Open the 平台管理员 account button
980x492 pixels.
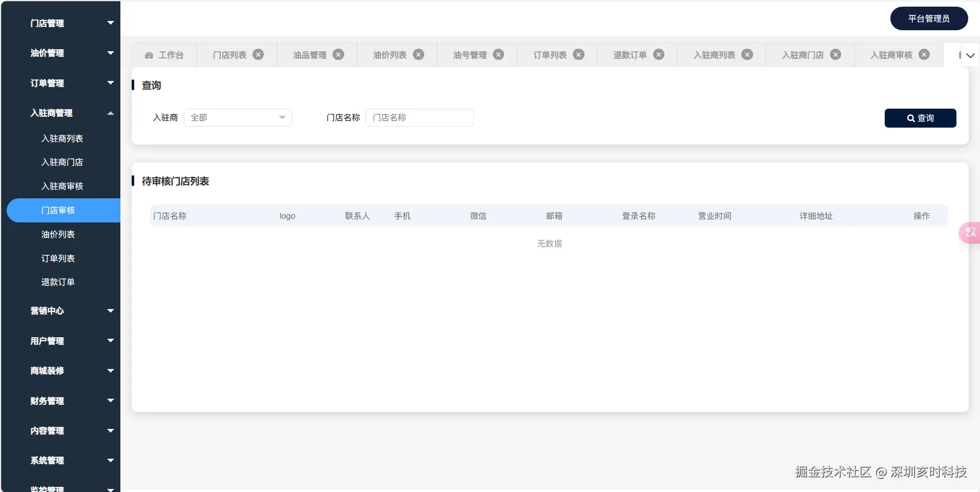(929, 18)
